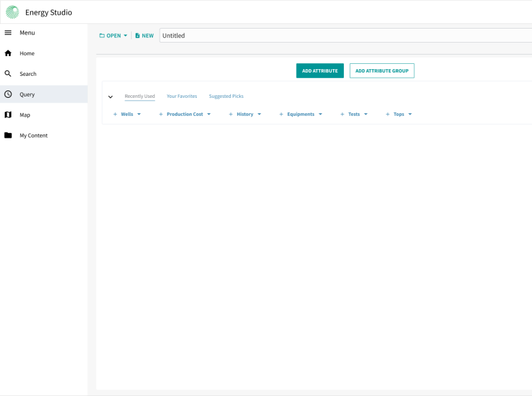
Task: Click the ADD ATTRIBUTE GROUP button
Action: click(382, 71)
